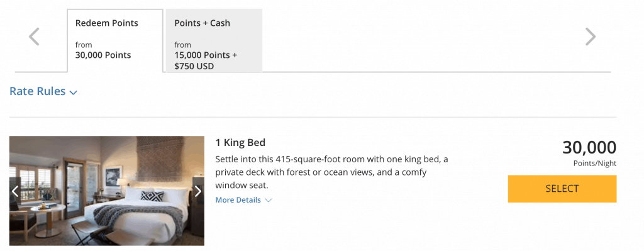Switch to the Points + Cash tab
The height and width of the screenshot is (251, 644).
tap(214, 41)
